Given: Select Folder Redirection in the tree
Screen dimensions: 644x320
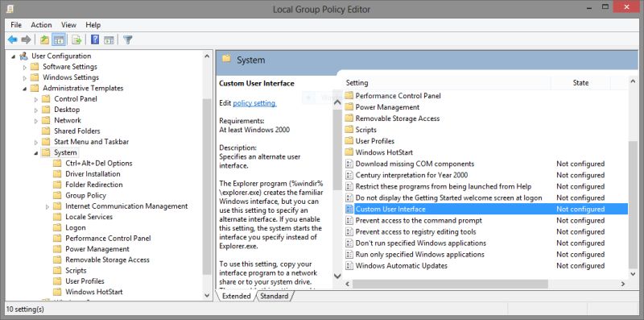Looking at the screenshot, I should tap(93, 185).
